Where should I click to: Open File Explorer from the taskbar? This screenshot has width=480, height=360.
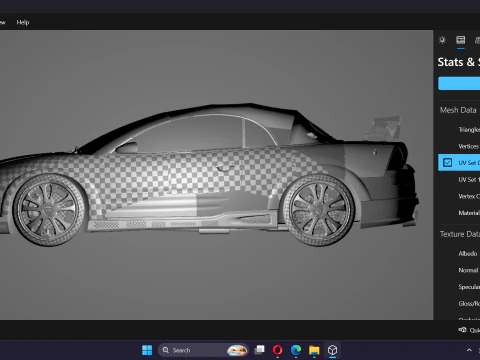[314, 350]
